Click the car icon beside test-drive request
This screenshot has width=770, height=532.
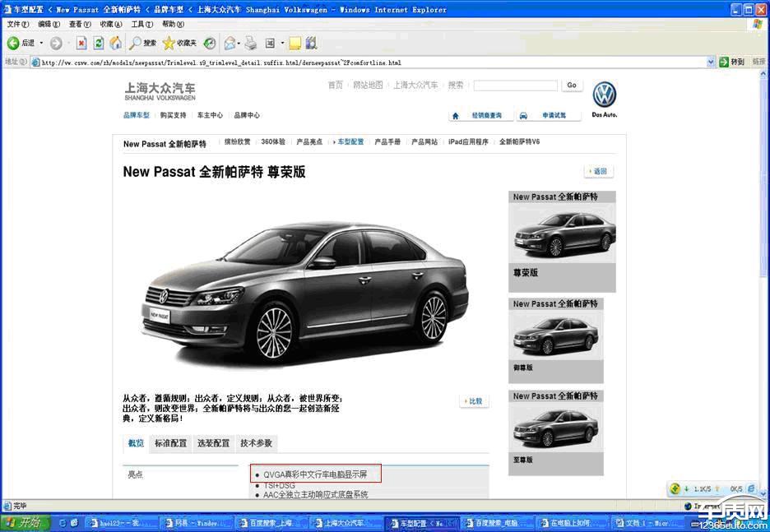[523, 116]
